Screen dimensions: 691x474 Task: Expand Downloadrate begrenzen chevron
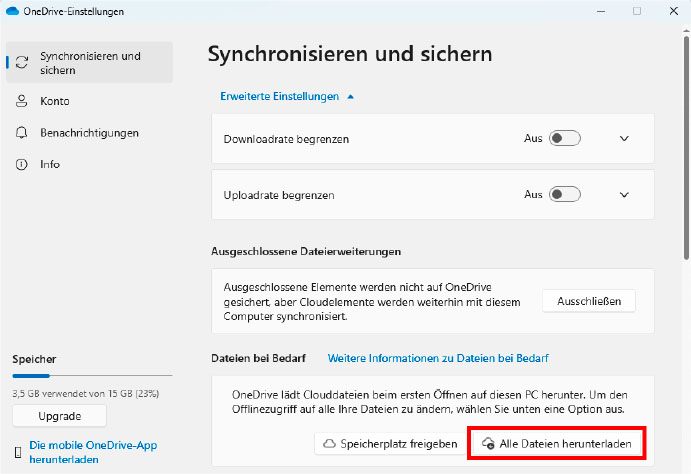coord(624,138)
